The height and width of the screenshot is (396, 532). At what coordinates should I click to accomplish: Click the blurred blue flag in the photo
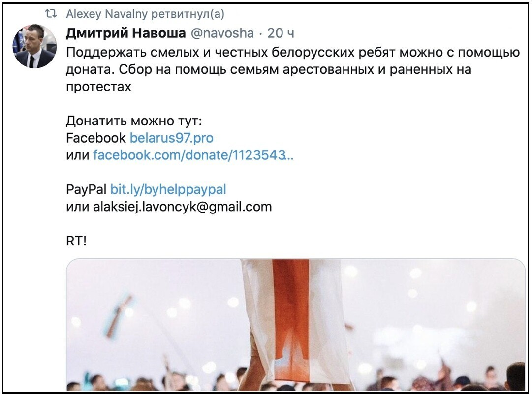tap(119, 316)
